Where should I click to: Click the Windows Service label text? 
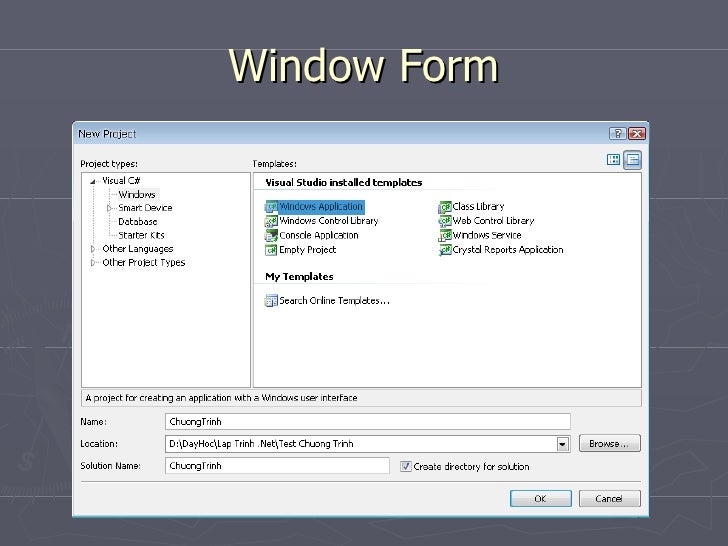pos(487,235)
